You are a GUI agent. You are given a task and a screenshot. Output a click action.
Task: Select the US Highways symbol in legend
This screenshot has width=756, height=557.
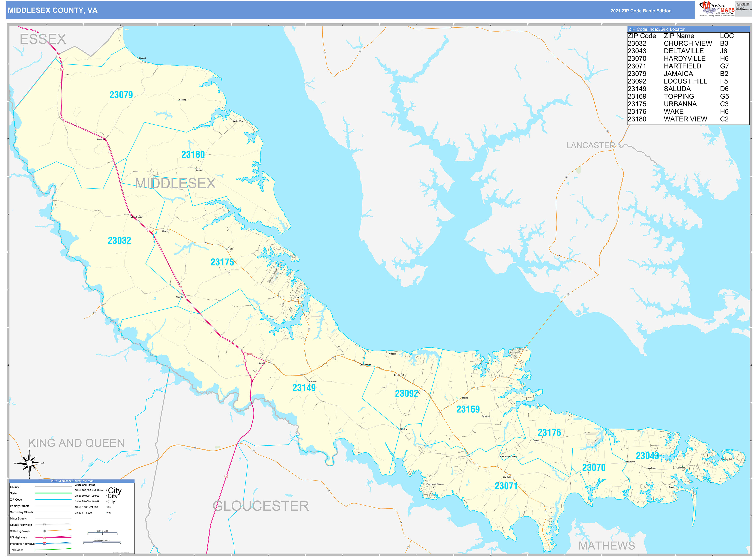tap(44, 538)
